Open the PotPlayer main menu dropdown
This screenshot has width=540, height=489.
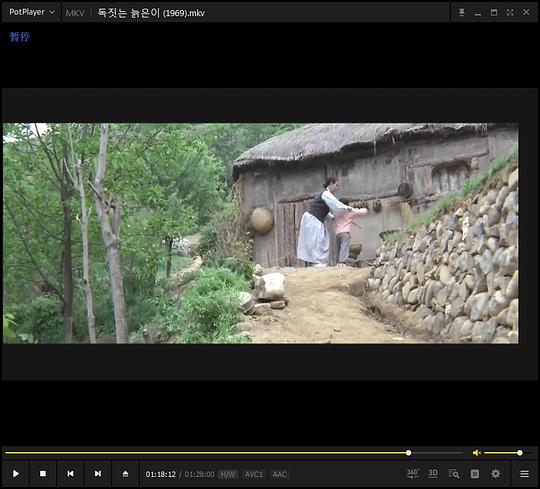point(32,12)
